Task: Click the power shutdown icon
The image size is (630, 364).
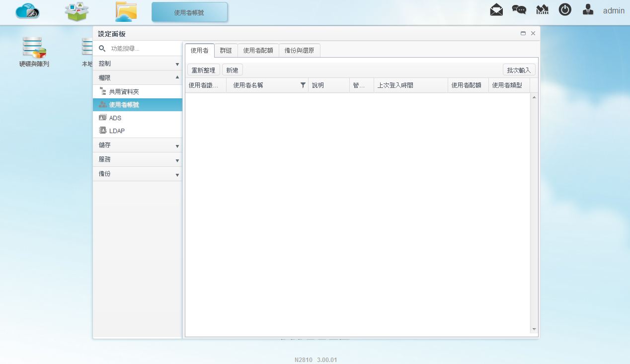Action: pyautogui.click(x=565, y=10)
